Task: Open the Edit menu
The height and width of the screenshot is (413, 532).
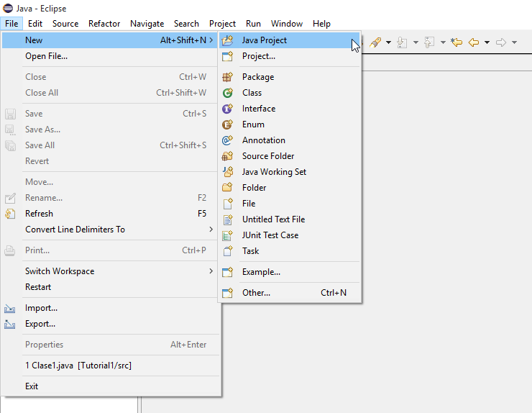Action: point(35,24)
